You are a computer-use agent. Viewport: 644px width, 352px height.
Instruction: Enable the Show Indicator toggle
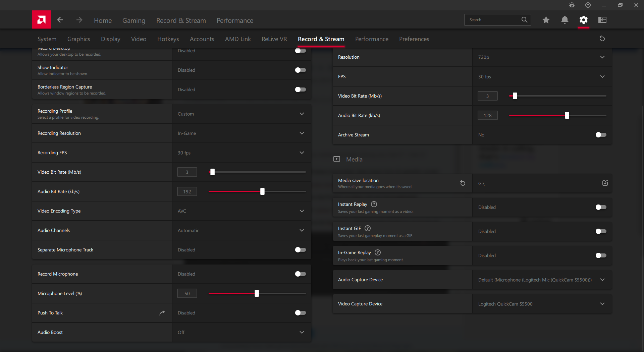300,70
